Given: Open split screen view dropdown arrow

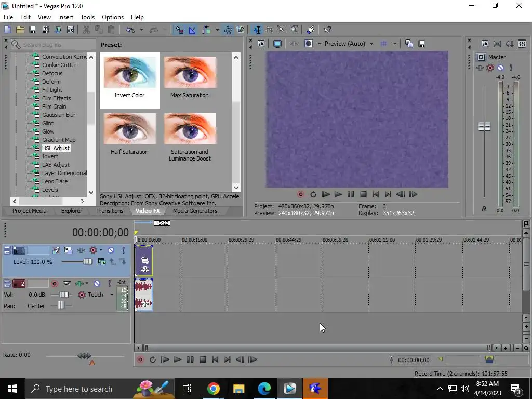Looking at the screenshot, I should point(320,44).
